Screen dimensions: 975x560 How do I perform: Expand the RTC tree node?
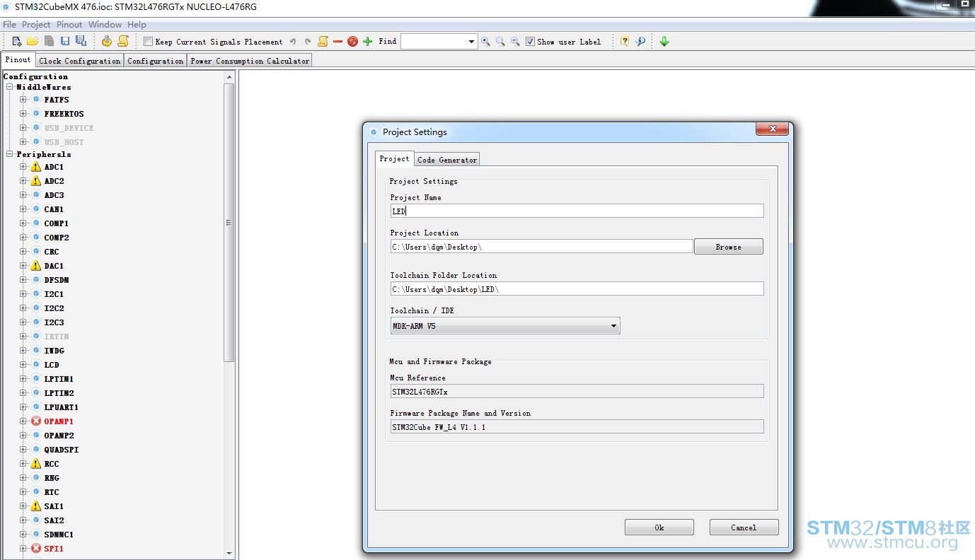tap(23, 492)
